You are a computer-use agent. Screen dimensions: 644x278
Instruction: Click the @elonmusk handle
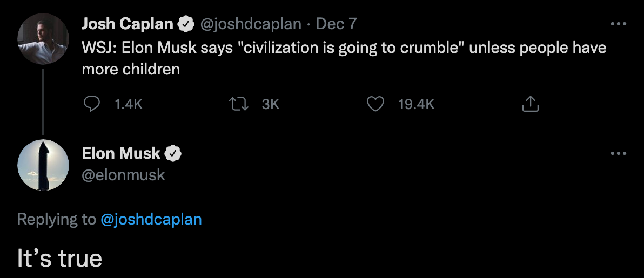tap(123, 175)
